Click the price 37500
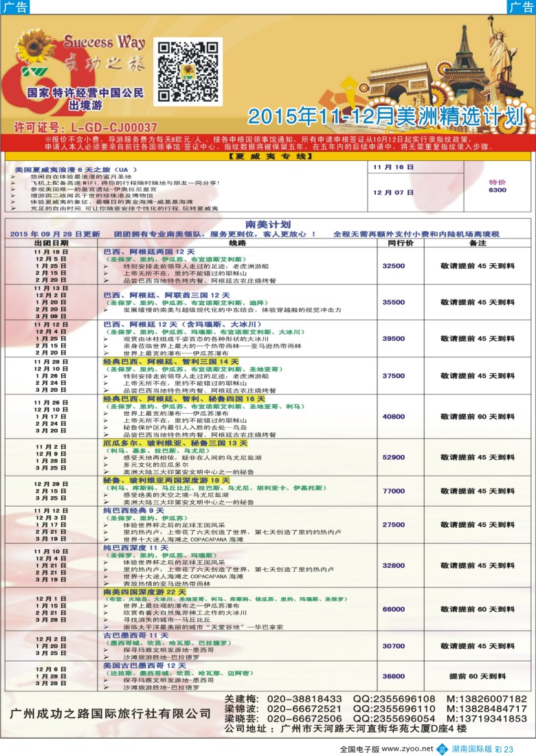The height and width of the screenshot is (756, 536). click(393, 375)
